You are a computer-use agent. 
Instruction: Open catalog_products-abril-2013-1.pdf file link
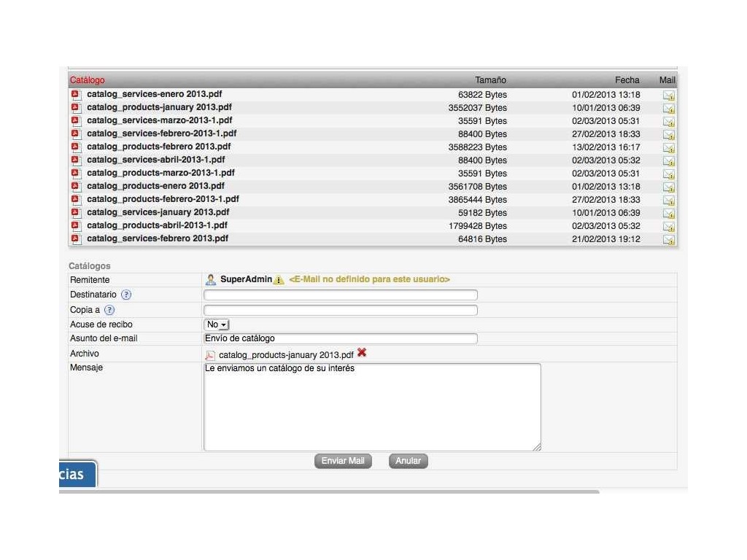pyautogui.click(x=158, y=225)
